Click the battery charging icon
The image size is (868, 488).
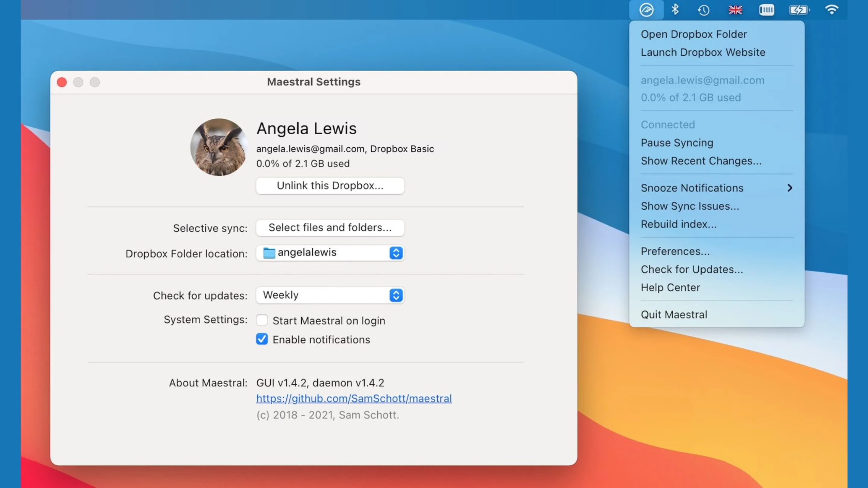799,10
